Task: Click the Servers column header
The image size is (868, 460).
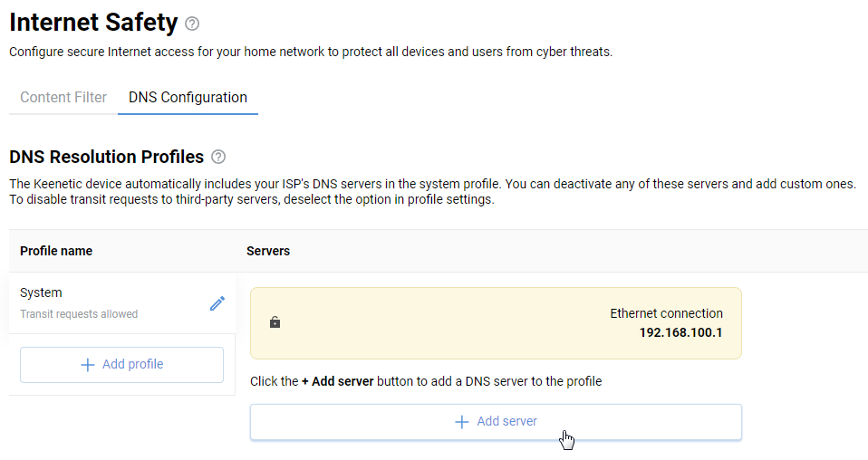Action: [268, 251]
